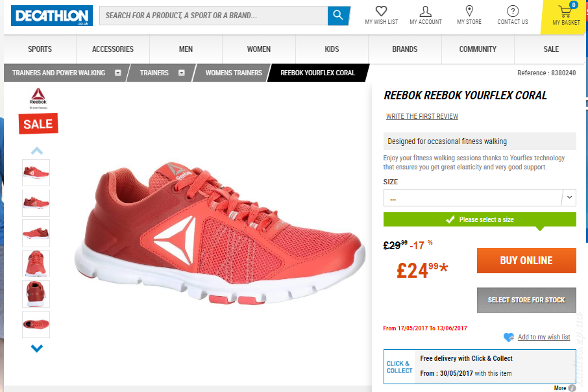This screenshot has width=588, height=392.
Task: Open My Account person icon
Action: (x=425, y=12)
